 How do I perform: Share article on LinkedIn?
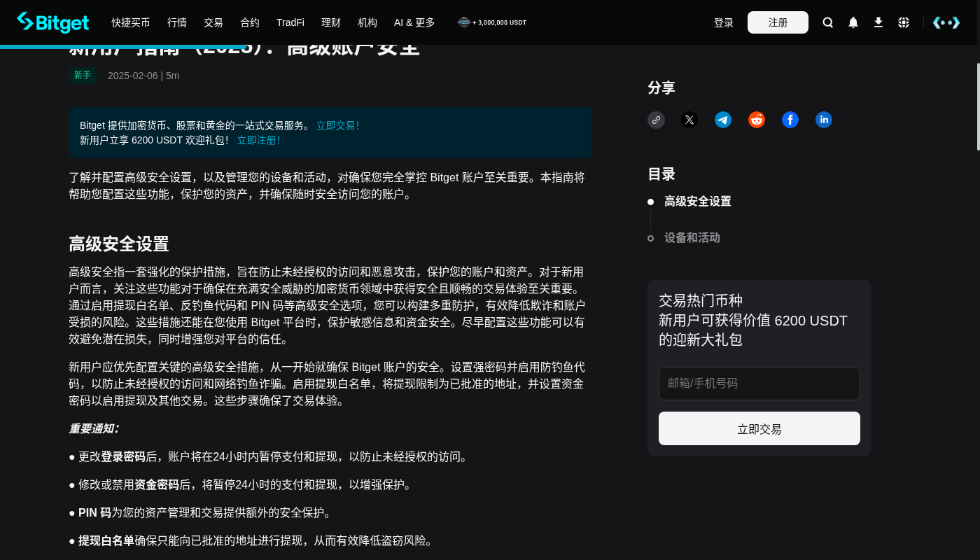[x=824, y=120]
